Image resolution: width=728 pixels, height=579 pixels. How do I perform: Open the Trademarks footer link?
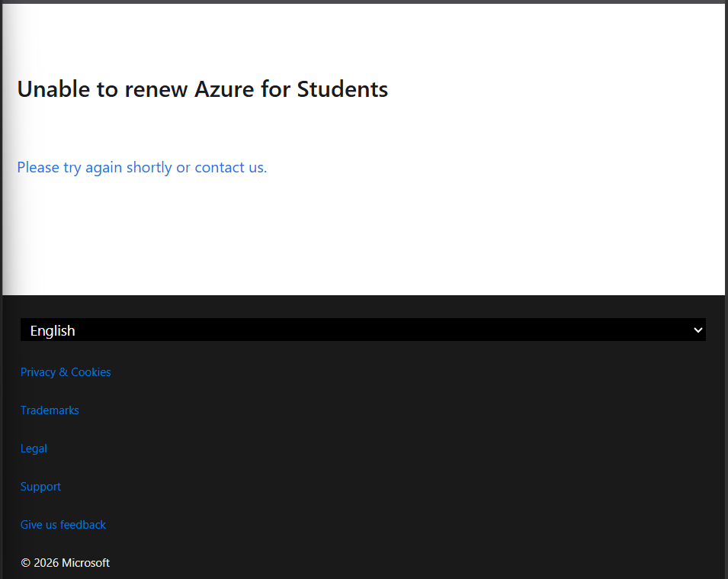(x=50, y=410)
